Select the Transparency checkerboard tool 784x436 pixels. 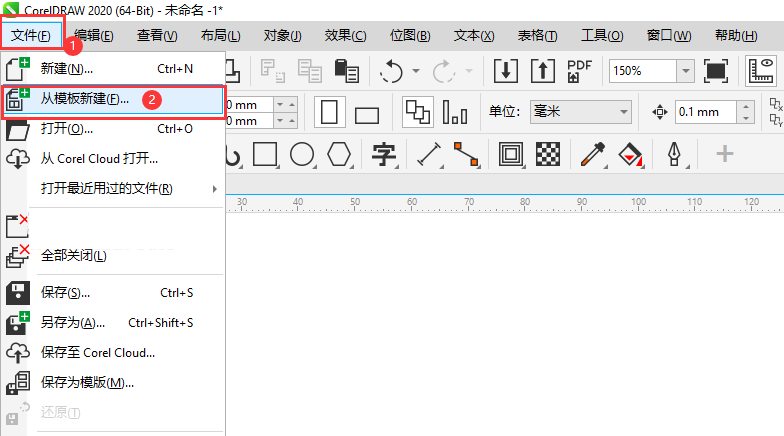click(548, 154)
